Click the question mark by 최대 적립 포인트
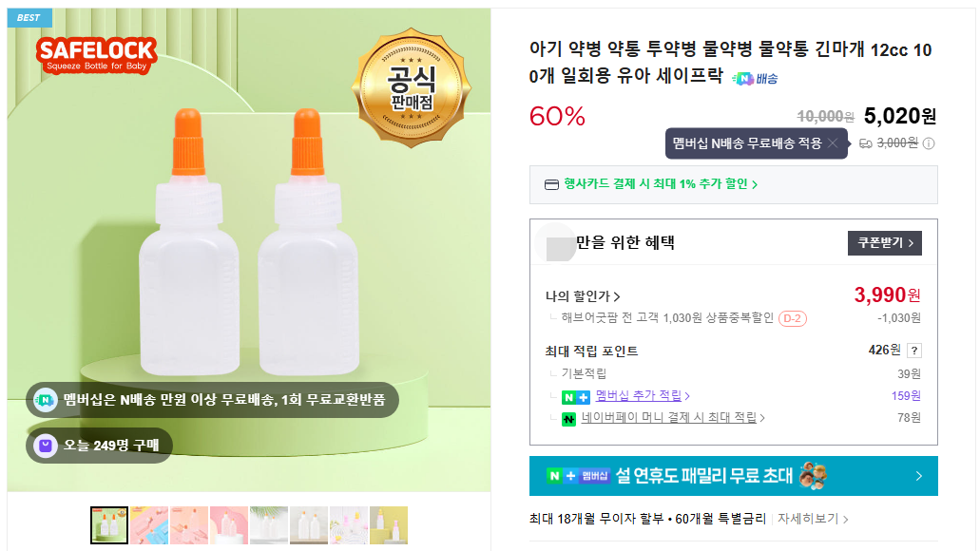 coord(913,351)
